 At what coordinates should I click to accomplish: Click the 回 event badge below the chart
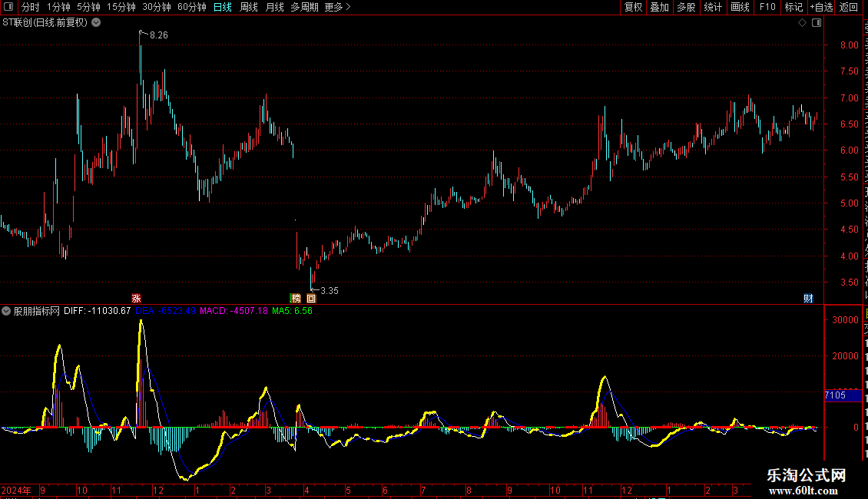point(311,298)
